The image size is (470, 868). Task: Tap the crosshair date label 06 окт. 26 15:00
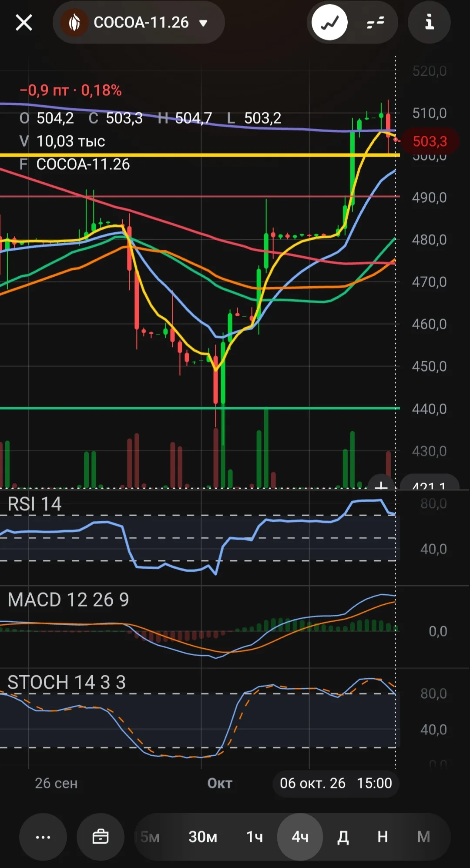[x=336, y=784]
